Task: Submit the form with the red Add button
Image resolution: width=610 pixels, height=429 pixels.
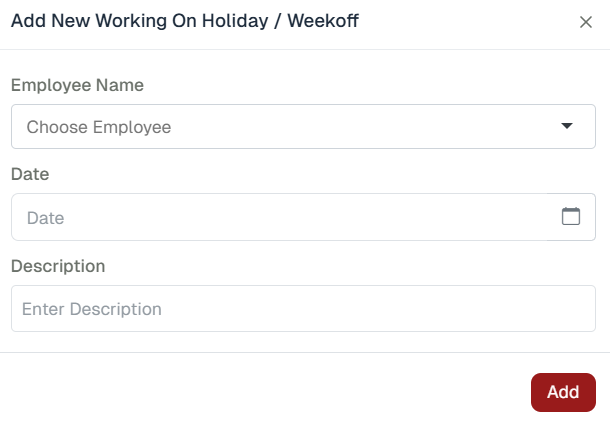Action: point(563,392)
